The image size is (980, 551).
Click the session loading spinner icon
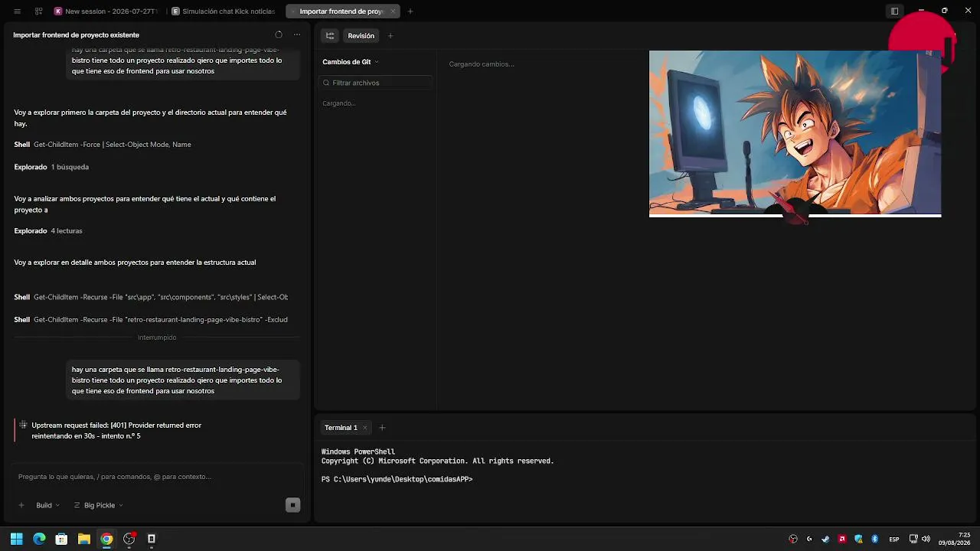point(279,35)
